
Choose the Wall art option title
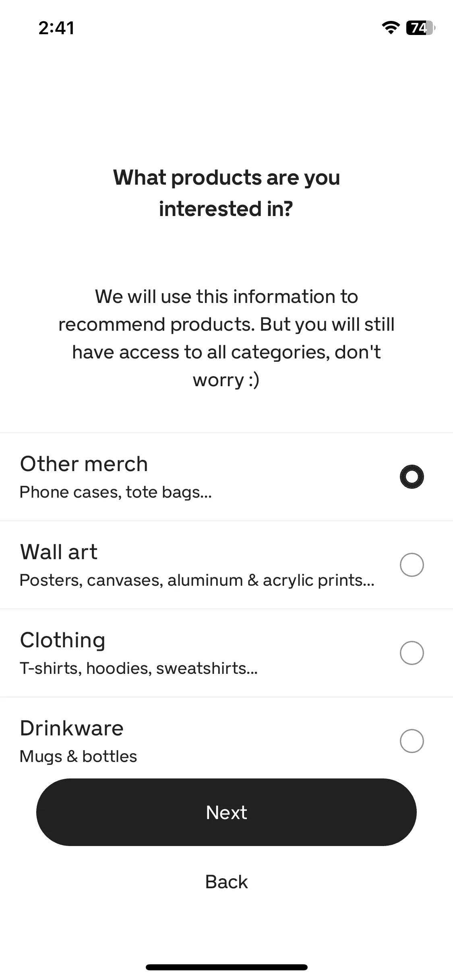point(59,552)
